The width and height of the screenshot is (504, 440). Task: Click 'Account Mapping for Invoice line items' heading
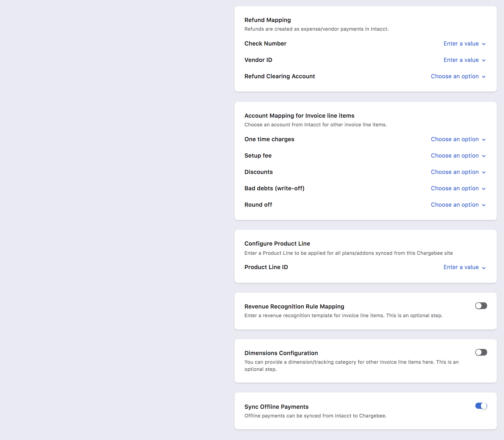tap(299, 116)
